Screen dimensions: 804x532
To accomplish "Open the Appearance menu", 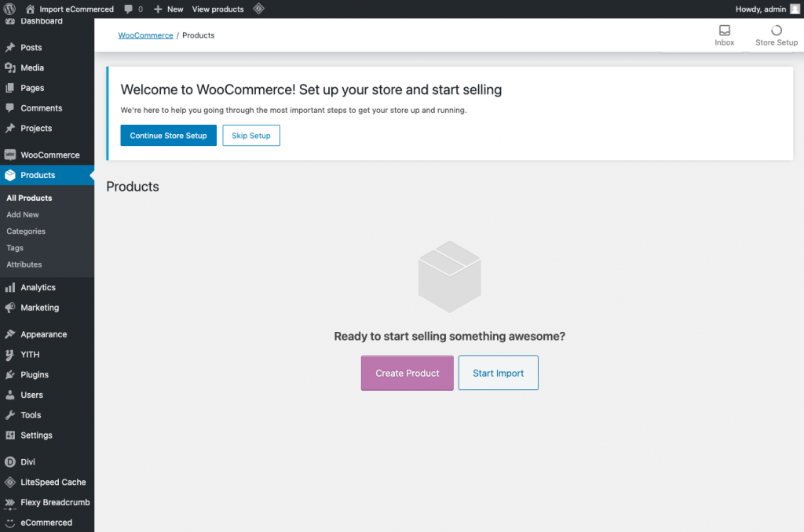I will (43, 334).
